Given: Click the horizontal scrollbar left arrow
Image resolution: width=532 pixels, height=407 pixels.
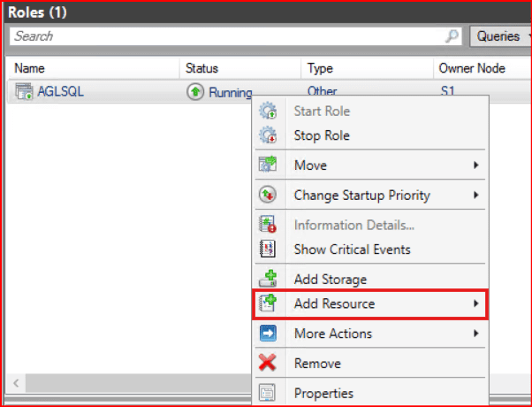Looking at the screenshot, I should point(16,383).
